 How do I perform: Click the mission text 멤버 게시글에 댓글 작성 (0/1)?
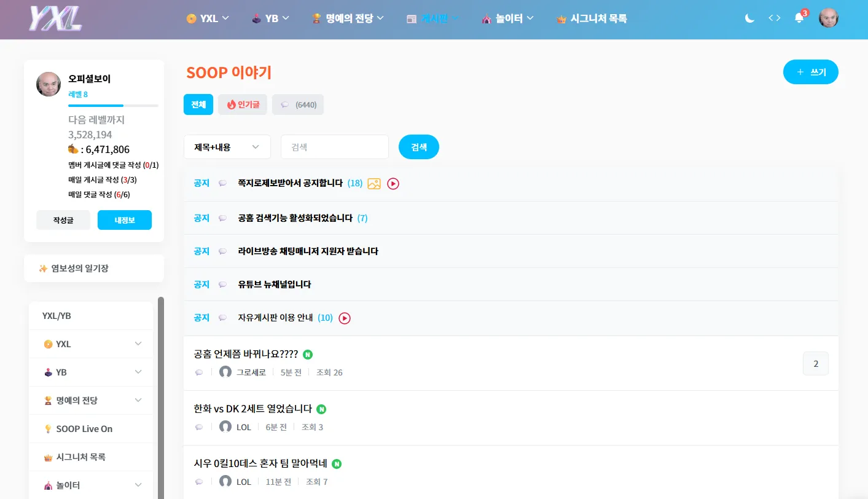[114, 165]
